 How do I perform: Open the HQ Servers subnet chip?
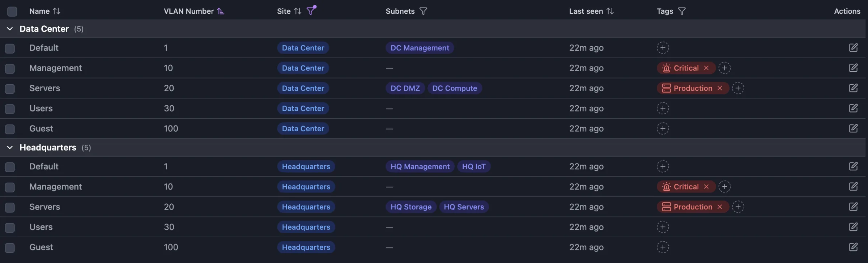464,207
